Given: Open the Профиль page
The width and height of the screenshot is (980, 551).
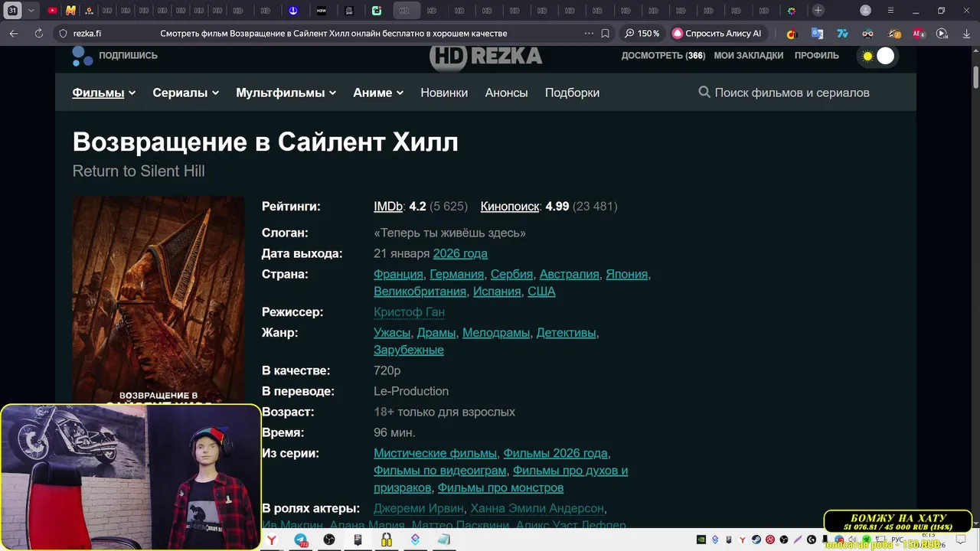Looking at the screenshot, I should point(816,56).
